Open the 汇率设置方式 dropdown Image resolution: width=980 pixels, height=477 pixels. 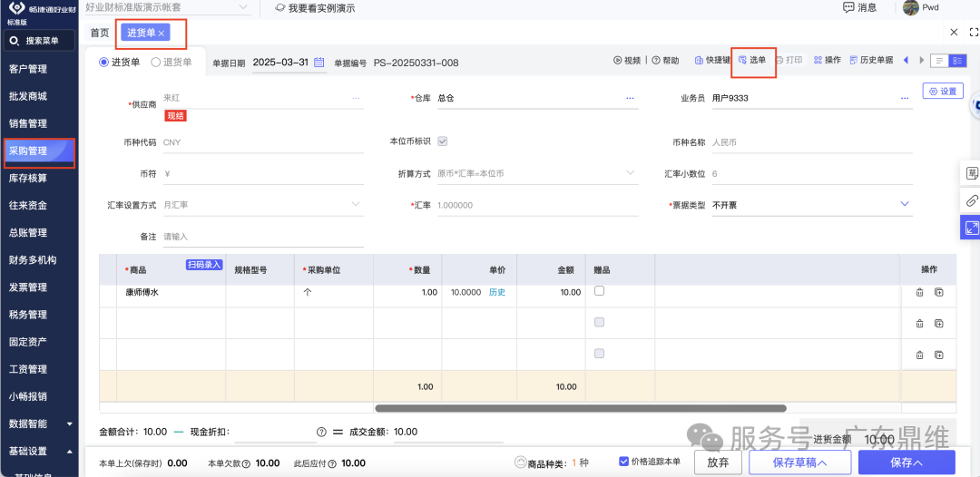[x=356, y=205]
